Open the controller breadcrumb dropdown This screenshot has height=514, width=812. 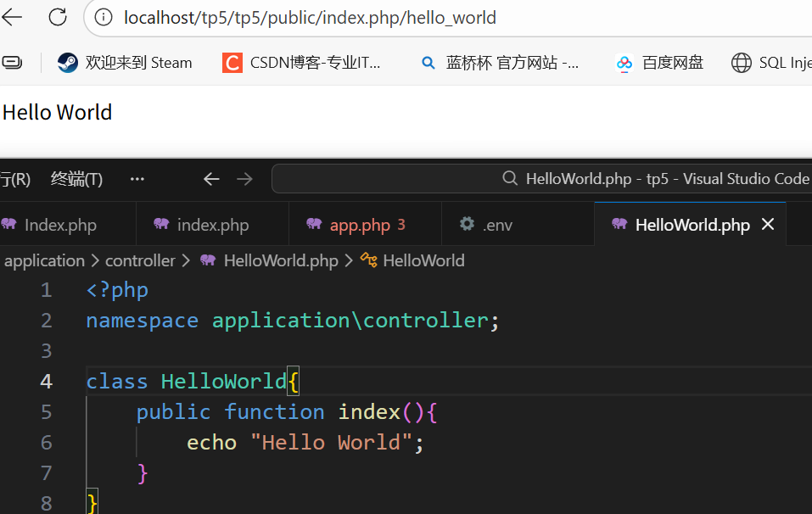[x=140, y=260]
